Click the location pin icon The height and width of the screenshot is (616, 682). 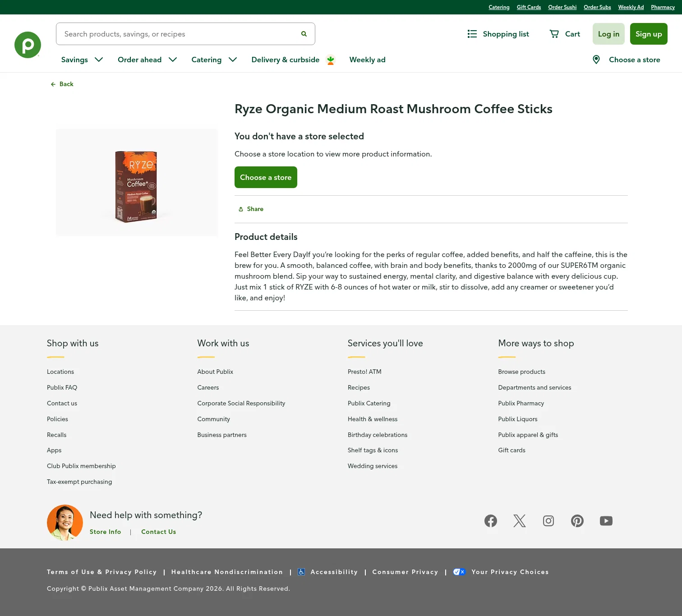point(596,60)
